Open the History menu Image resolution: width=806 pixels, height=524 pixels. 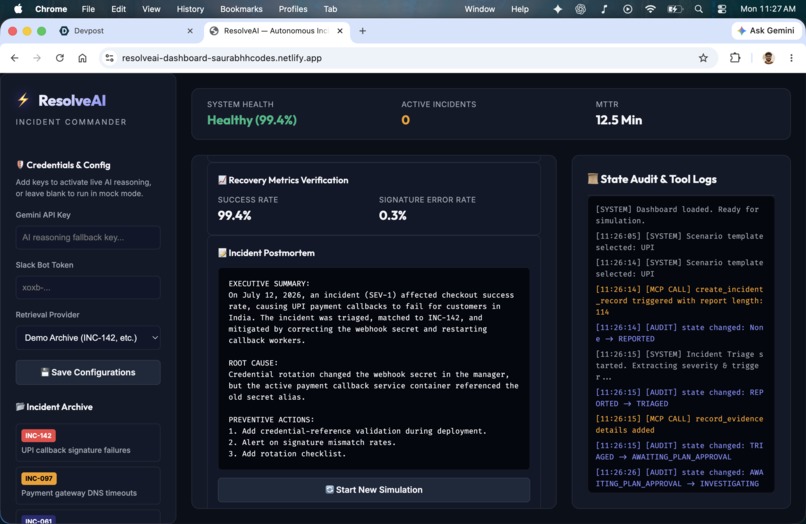(x=190, y=9)
